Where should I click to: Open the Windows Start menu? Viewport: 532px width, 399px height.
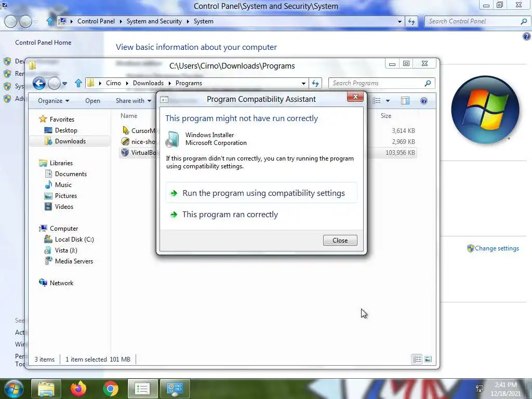(14, 389)
